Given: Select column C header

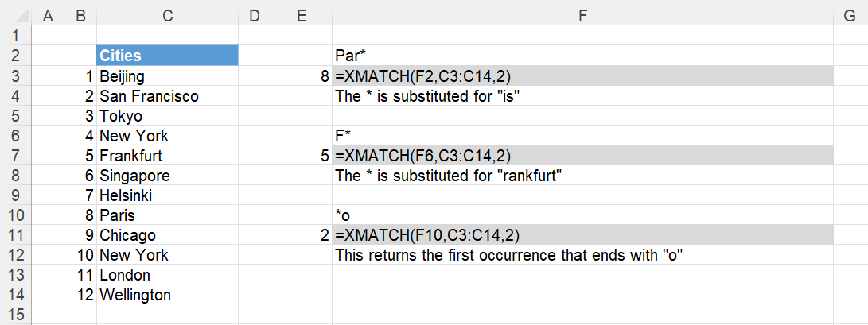Looking at the screenshot, I should (x=167, y=16).
